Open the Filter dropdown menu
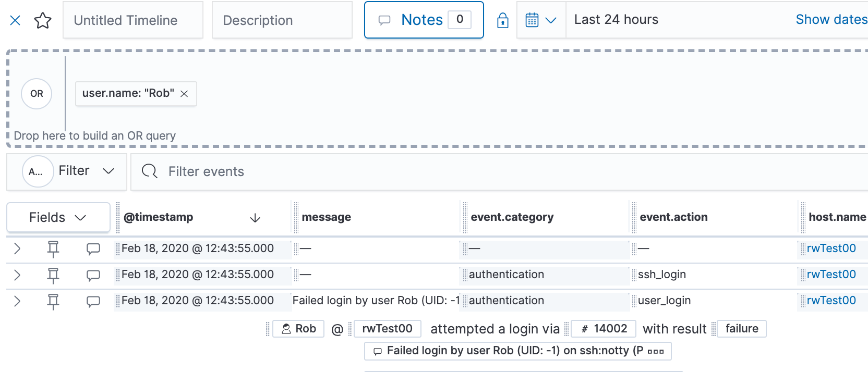This screenshot has width=868, height=372. [67, 171]
